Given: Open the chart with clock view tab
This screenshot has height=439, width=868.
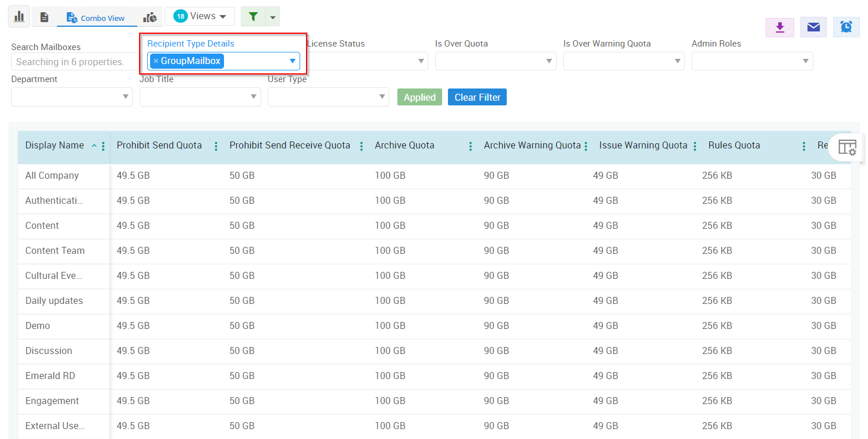Looking at the screenshot, I should (x=150, y=17).
